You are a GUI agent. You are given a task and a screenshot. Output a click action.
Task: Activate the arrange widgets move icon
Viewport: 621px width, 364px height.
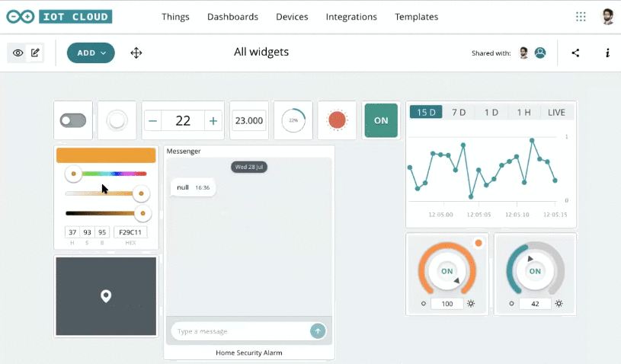[x=136, y=53]
